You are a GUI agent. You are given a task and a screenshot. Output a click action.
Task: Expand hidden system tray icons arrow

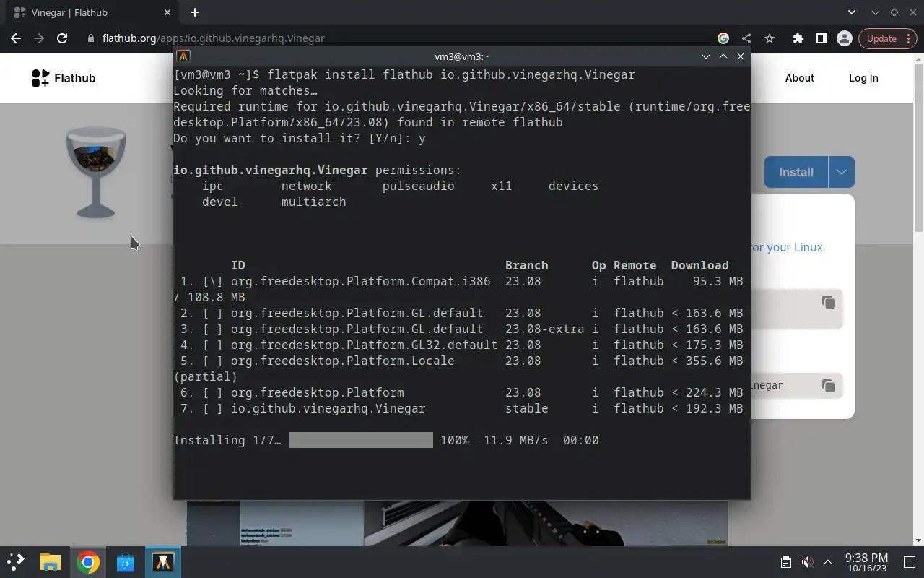point(828,561)
